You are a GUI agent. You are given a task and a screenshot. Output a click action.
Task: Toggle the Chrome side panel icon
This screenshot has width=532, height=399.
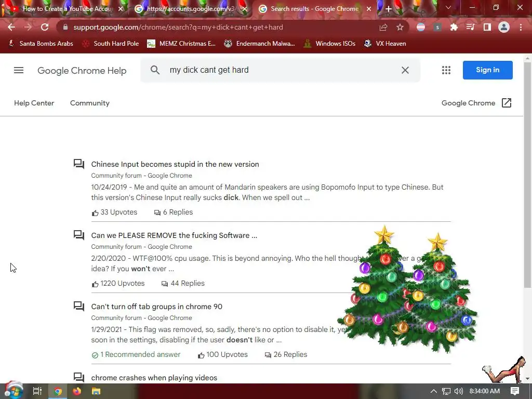pyautogui.click(x=487, y=27)
